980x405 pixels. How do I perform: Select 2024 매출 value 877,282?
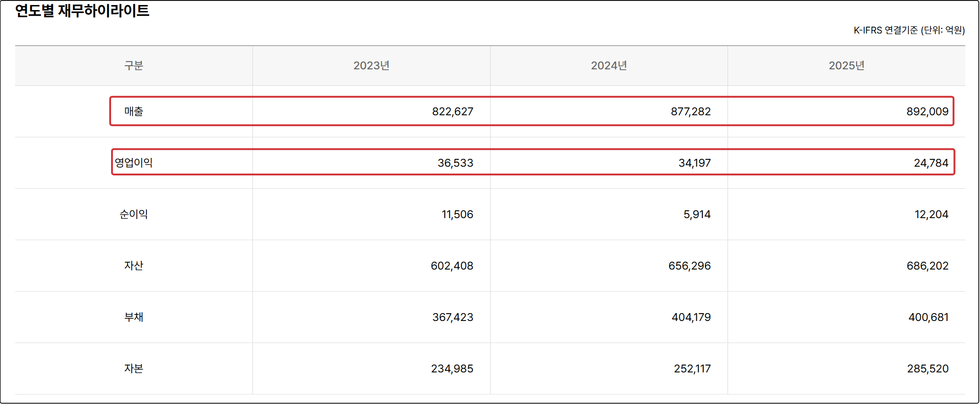pos(690,112)
